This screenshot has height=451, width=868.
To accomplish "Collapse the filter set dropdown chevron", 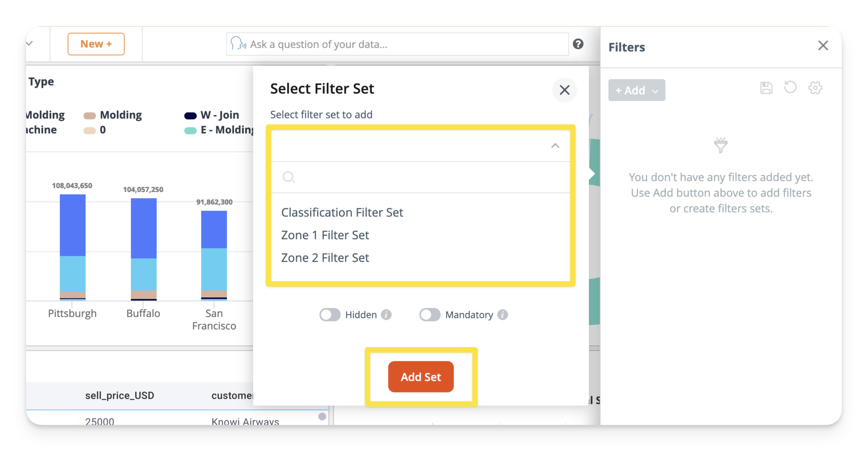I will [555, 146].
